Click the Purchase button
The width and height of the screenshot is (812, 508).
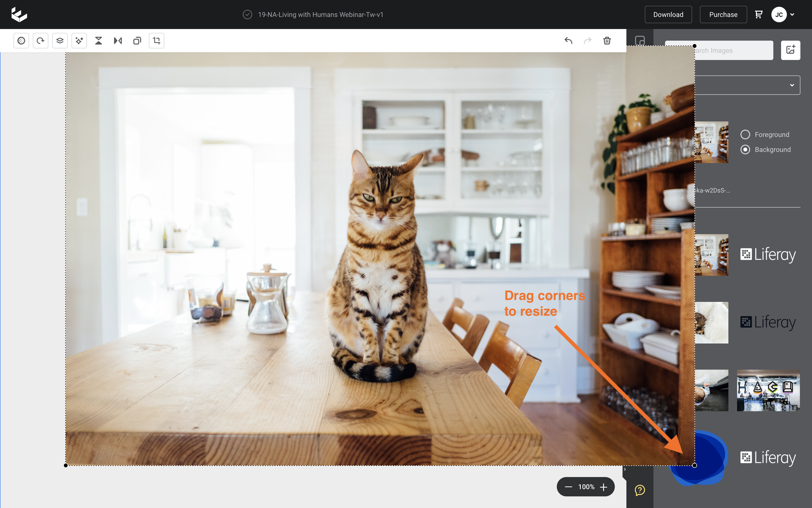[723, 15]
